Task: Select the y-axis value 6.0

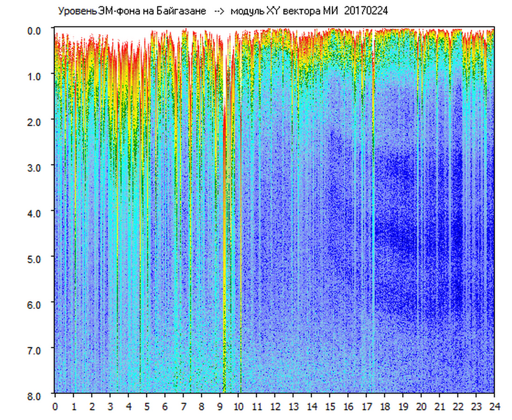Action: click(x=36, y=304)
